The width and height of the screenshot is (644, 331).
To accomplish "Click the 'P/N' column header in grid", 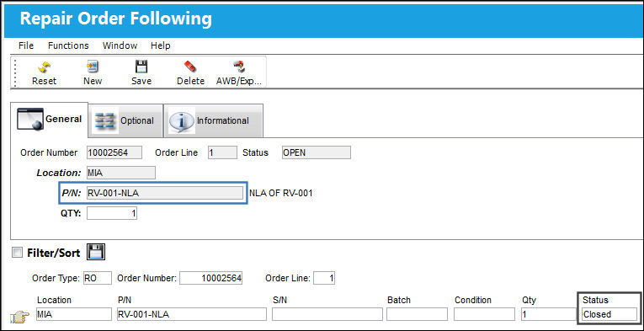I will [x=124, y=300].
